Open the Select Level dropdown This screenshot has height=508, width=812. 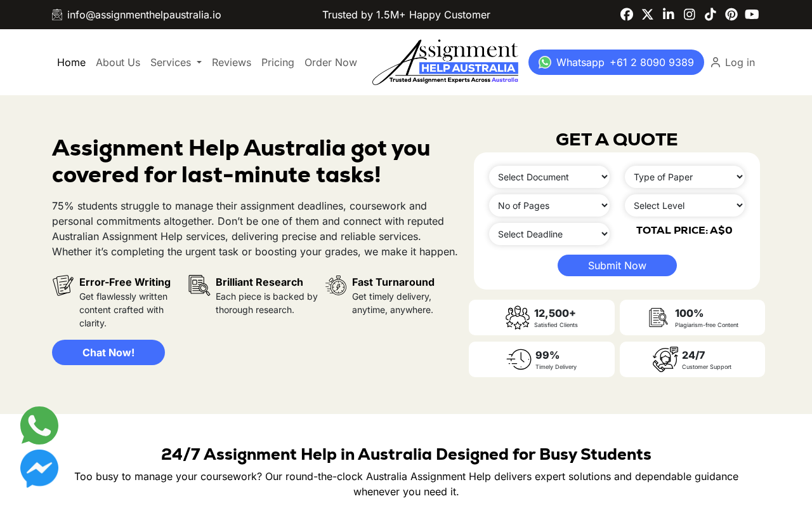tap(685, 206)
